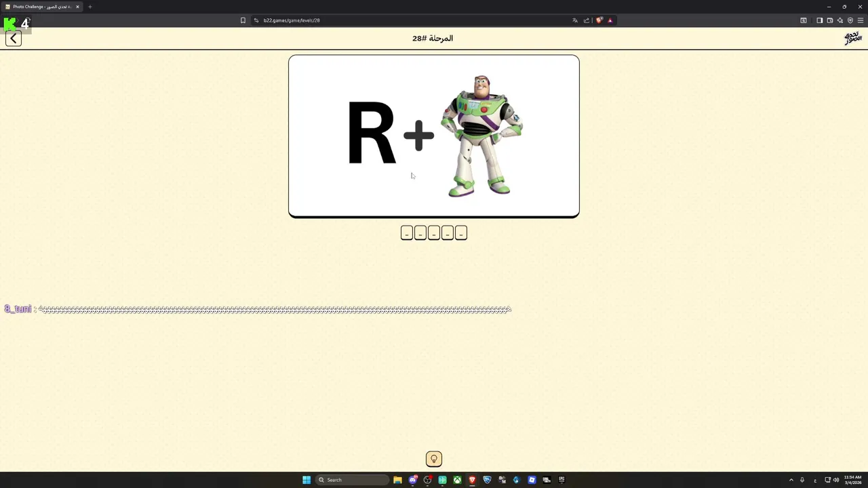
Task: Select the last answer letter box
Action: pyautogui.click(x=461, y=233)
